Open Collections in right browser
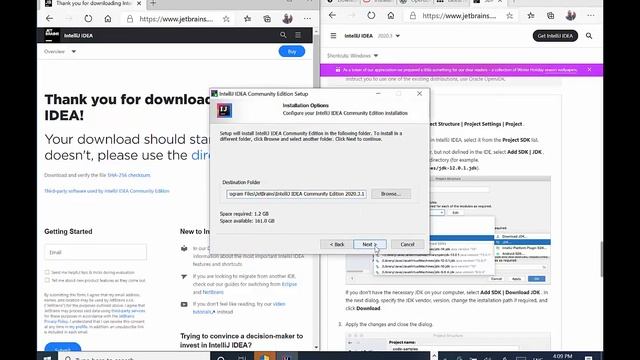Screen dimensions: 640x360 [x=550, y=16]
